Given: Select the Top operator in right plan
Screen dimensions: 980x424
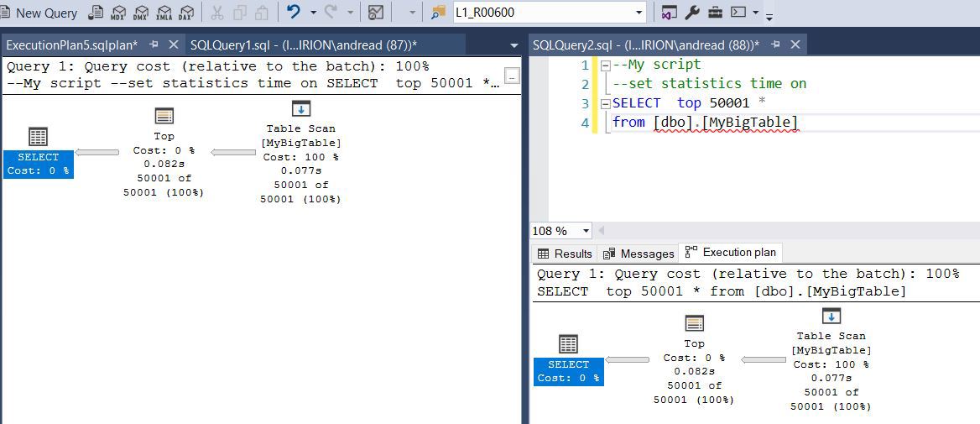Looking at the screenshot, I should point(694,359).
